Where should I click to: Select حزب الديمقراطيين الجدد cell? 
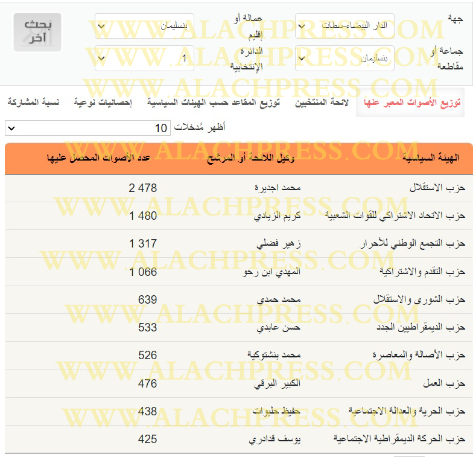click(x=420, y=327)
